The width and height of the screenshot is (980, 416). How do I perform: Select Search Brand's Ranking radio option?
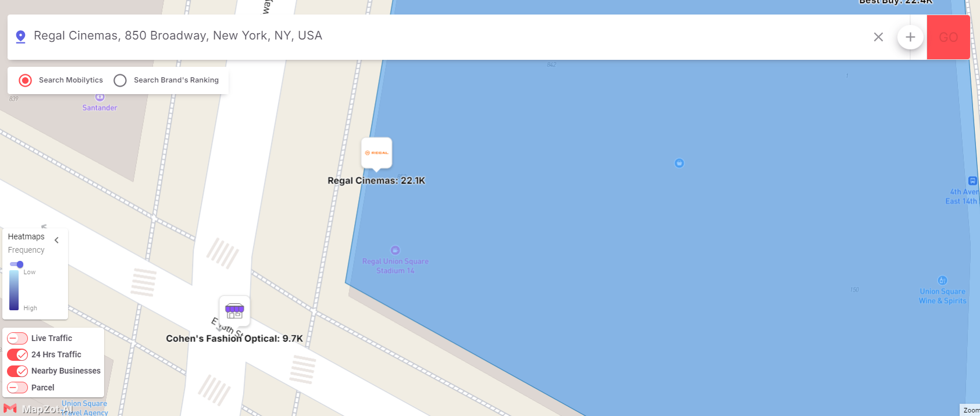coord(120,80)
